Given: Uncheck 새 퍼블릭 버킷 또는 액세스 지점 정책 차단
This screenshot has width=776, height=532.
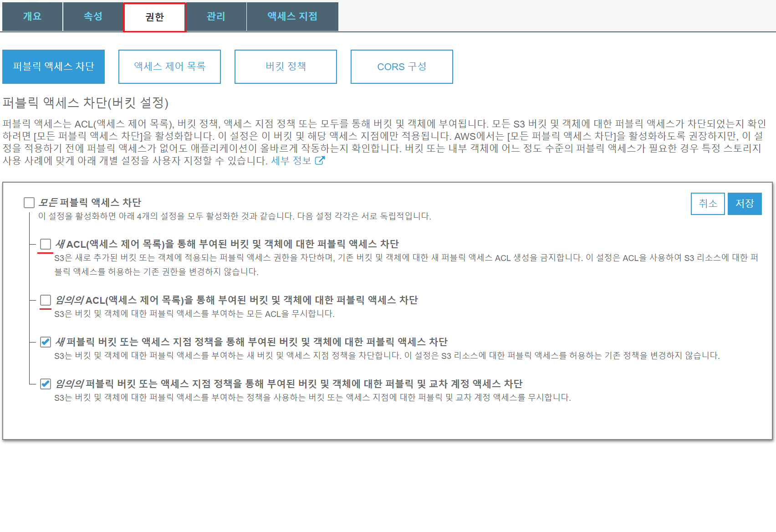Looking at the screenshot, I should pos(46,342).
